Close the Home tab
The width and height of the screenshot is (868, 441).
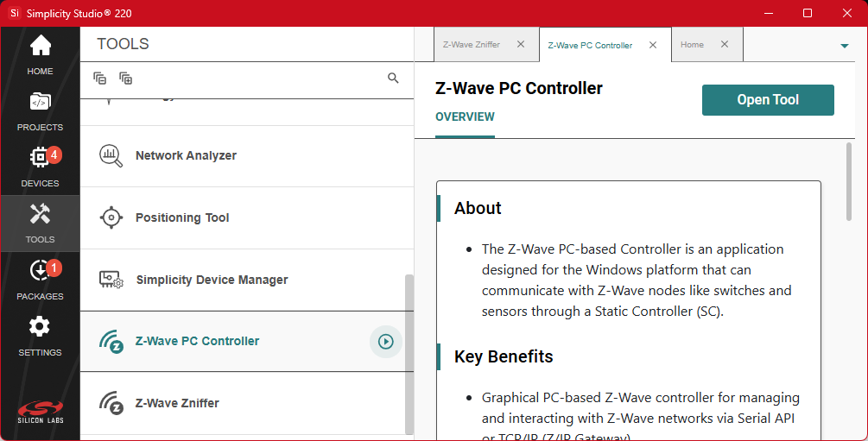(x=725, y=44)
